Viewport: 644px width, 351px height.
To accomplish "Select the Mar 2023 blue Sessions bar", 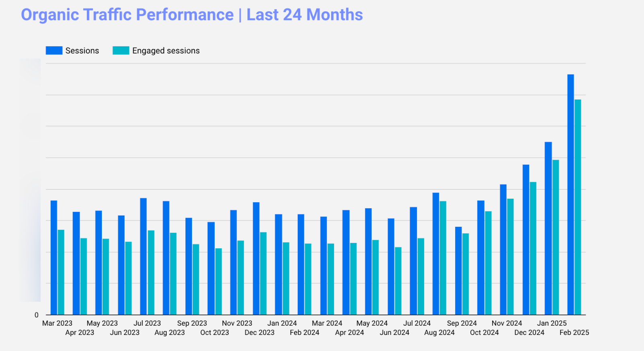I will (54, 258).
